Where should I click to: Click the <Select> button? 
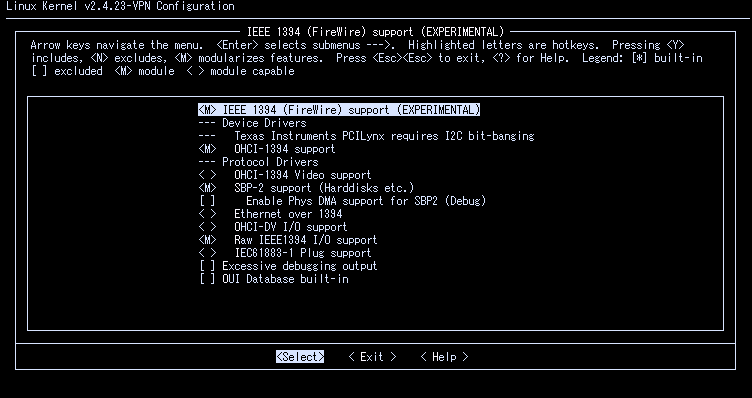click(x=300, y=357)
